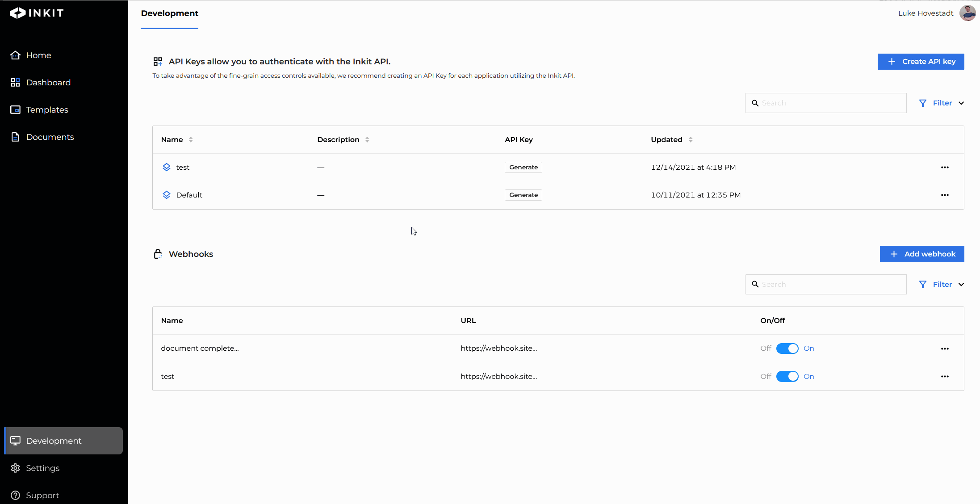Expand the API keys Filter dropdown
980x504 pixels.
coord(942,103)
